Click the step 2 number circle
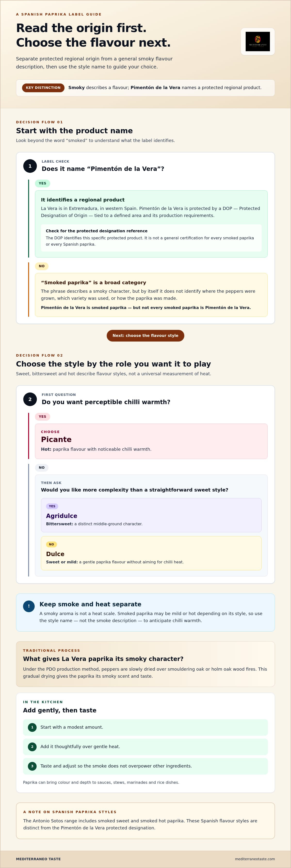This screenshot has width=291, height=868. 30,399
